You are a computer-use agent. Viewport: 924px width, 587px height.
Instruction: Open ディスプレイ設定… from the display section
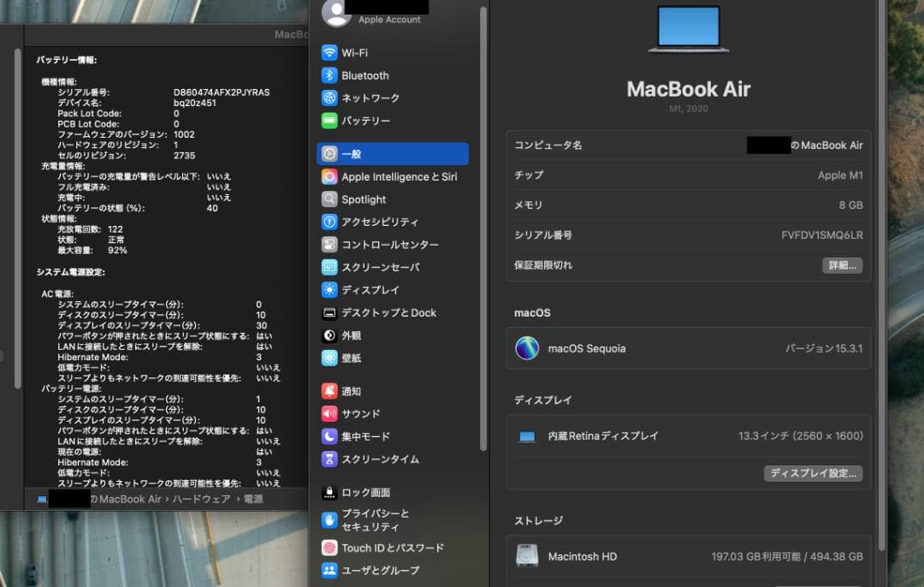click(x=813, y=473)
